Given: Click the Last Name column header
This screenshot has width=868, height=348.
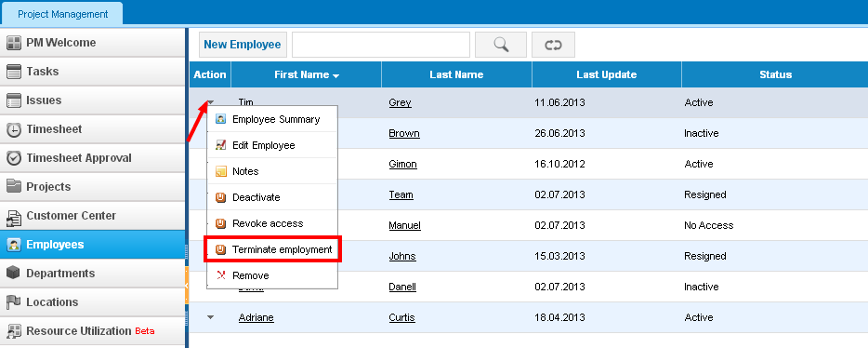Looking at the screenshot, I should (x=456, y=74).
